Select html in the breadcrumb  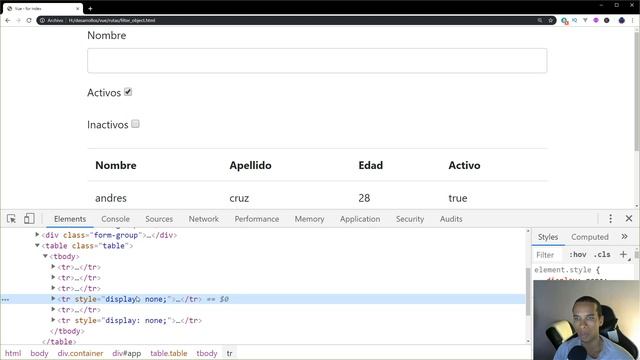point(13,353)
